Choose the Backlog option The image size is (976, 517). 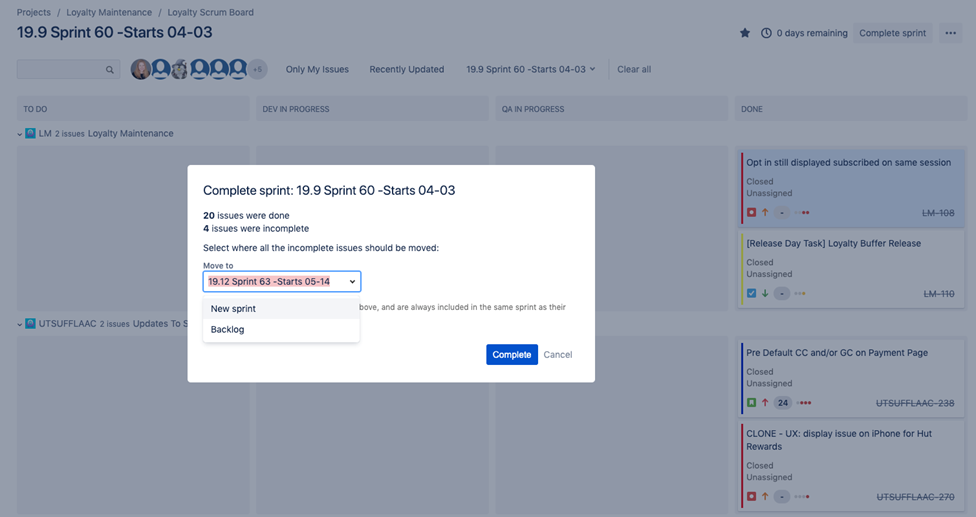tap(281, 330)
